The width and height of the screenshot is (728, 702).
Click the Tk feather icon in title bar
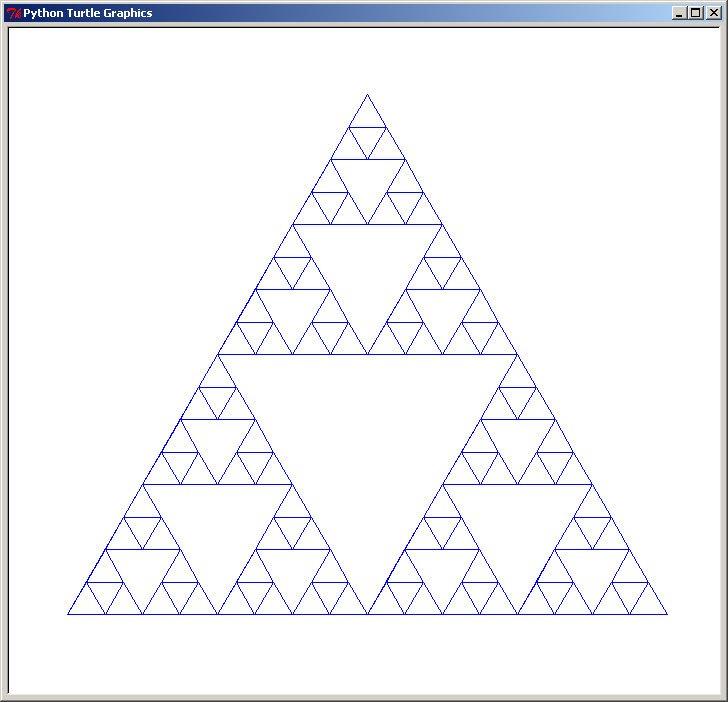[x=14, y=13]
